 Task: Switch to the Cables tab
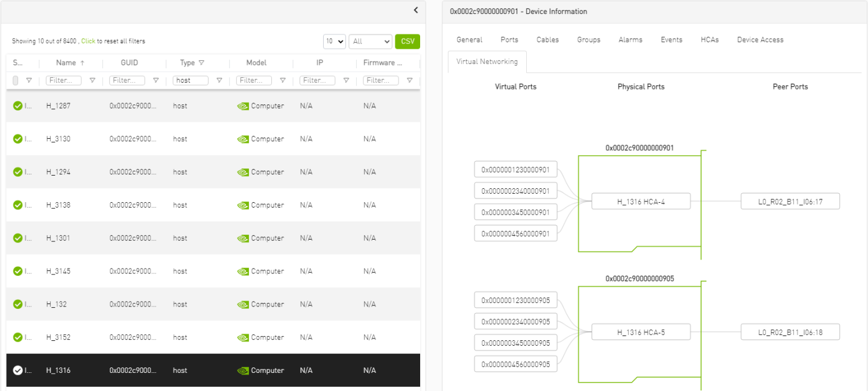point(547,39)
